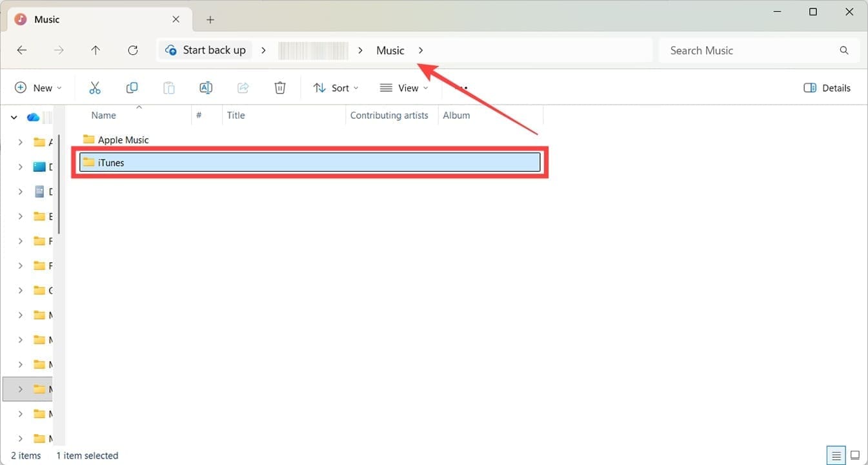
Task: Toggle the Details pane
Action: pos(827,88)
